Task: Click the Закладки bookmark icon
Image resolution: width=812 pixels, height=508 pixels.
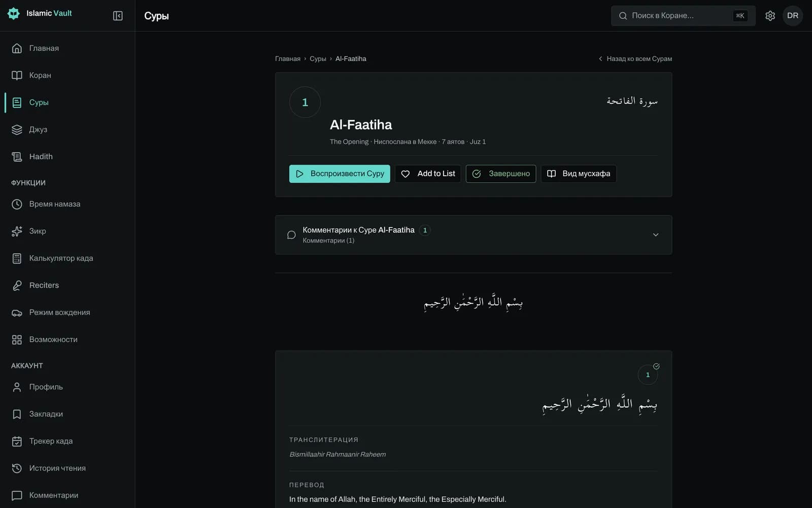Action: point(17,414)
